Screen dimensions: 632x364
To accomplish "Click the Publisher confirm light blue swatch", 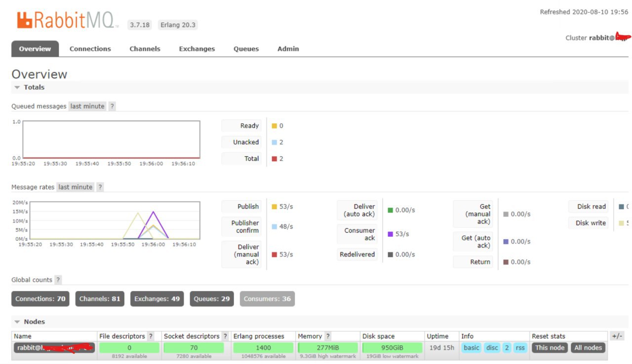I will tap(275, 227).
